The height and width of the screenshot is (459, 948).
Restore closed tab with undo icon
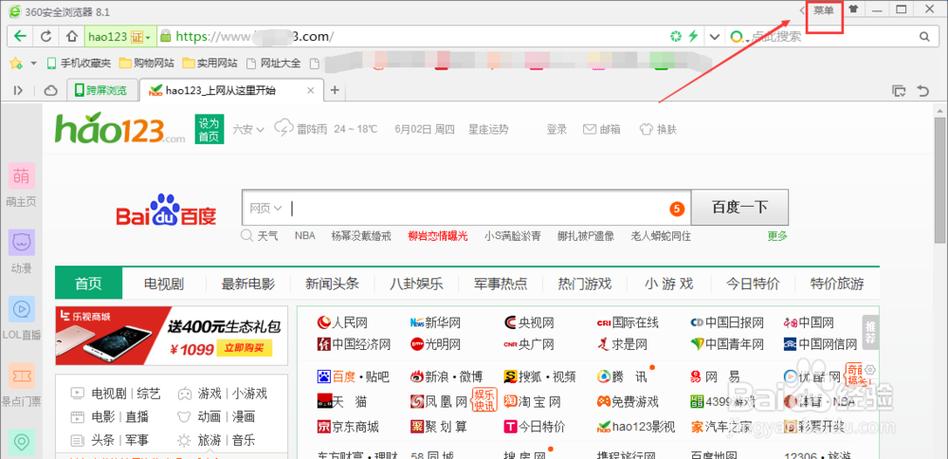[923, 91]
